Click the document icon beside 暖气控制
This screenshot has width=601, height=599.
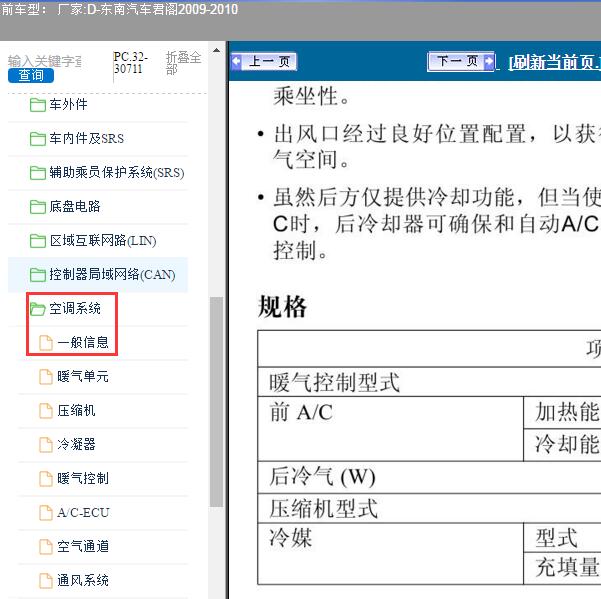coord(46,479)
